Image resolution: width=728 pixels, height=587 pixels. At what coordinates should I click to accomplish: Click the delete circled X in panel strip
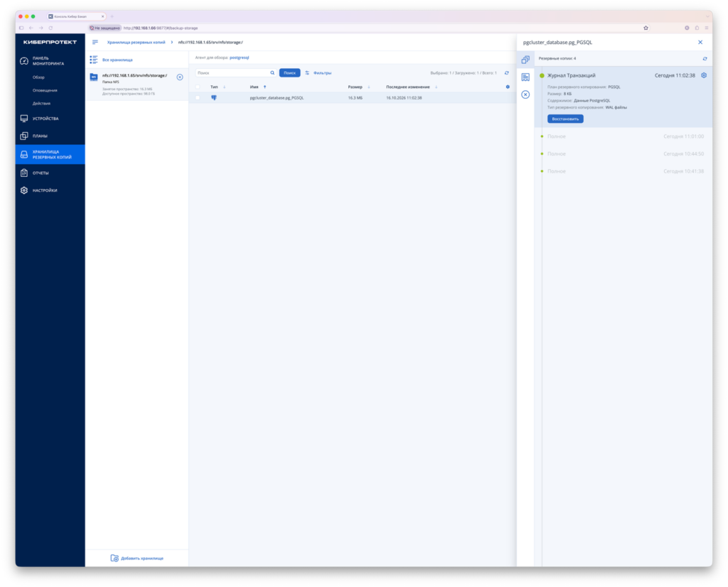[525, 95]
